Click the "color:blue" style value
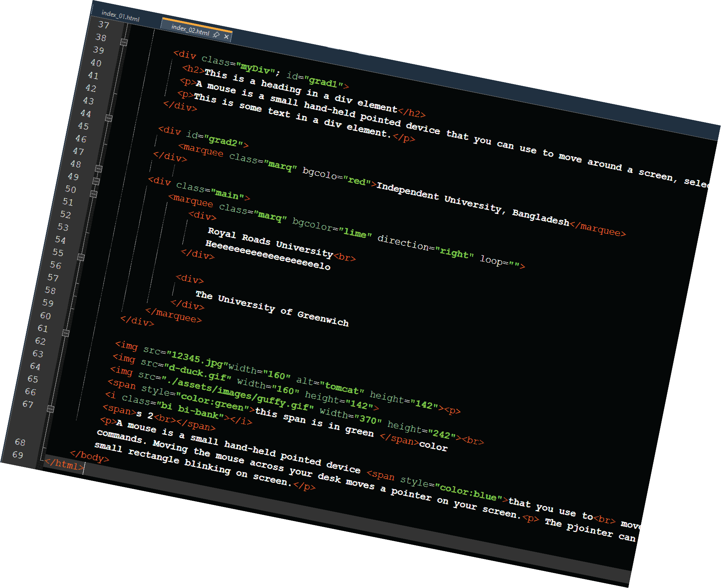The width and height of the screenshot is (721, 588). click(468, 492)
